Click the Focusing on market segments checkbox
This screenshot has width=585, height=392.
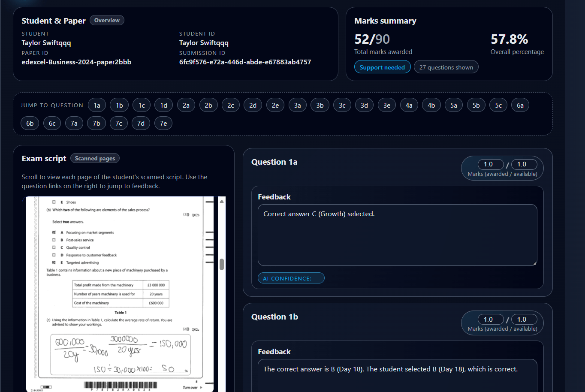coord(54,232)
